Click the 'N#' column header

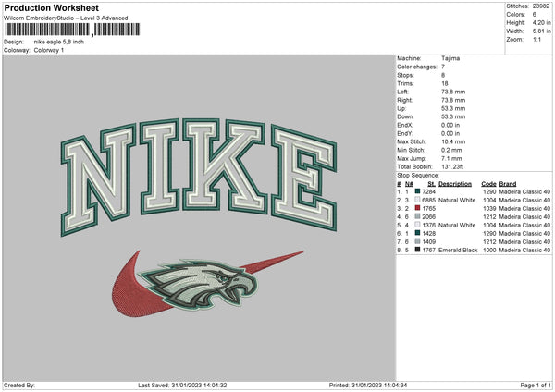pos(409,184)
